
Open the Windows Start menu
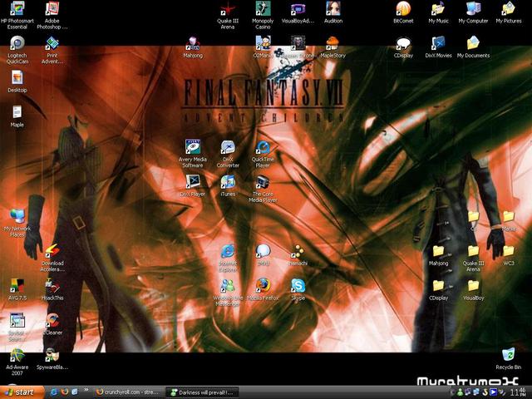pos(22,392)
